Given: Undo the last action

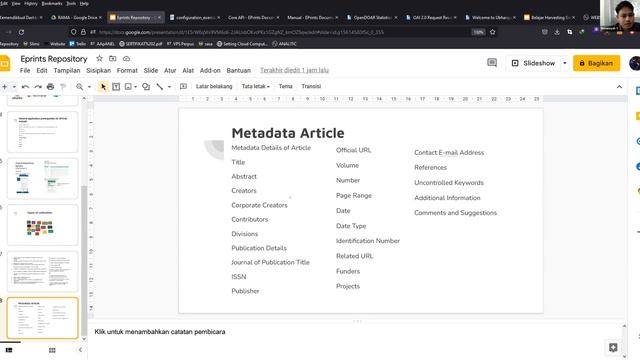Looking at the screenshot, I should [x=25, y=87].
